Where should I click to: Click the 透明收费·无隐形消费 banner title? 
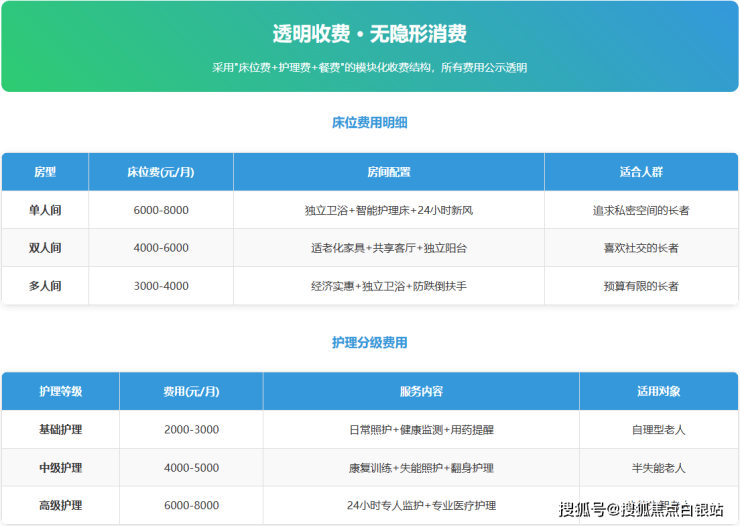coord(369,34)
